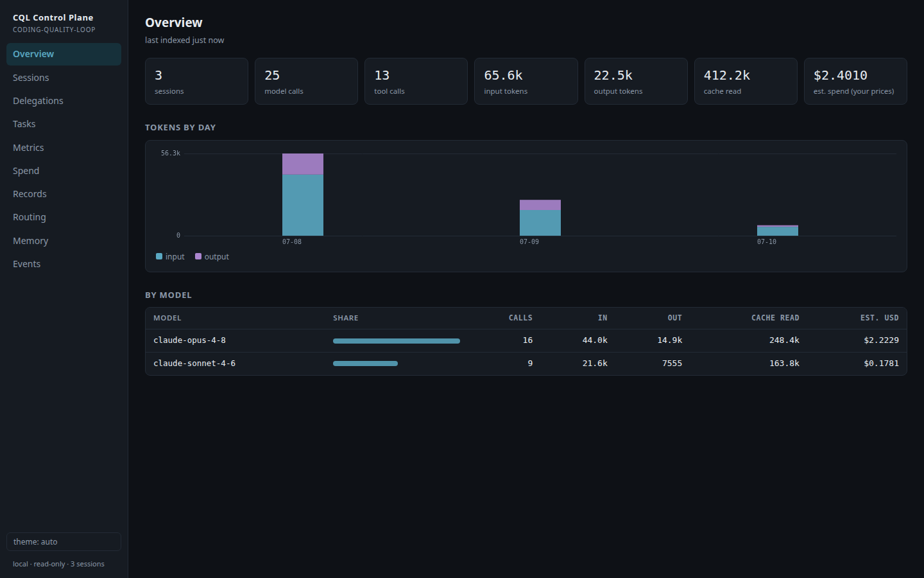
Task: Click the $2.4010 est. spend card
Action: tap(855, 81)
